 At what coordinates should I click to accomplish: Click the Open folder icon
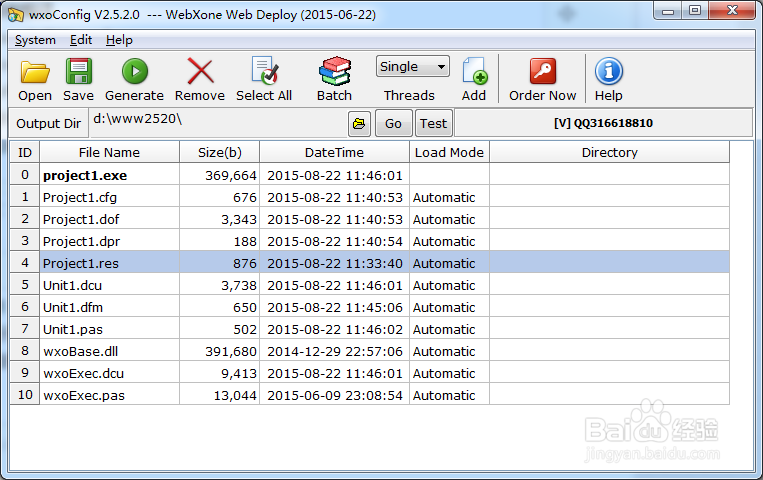[x=35, y=72]
